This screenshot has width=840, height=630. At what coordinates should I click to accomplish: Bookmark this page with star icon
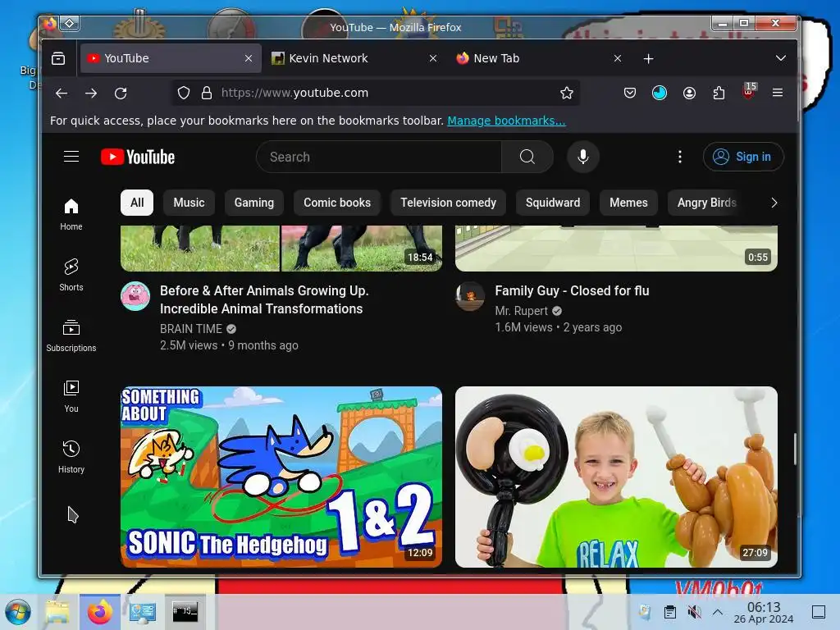click(x=567, y=94)
